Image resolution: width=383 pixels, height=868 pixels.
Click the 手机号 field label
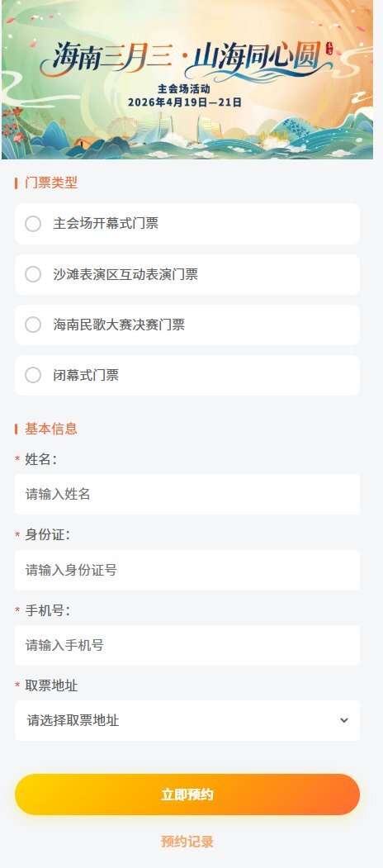[47, 610]
